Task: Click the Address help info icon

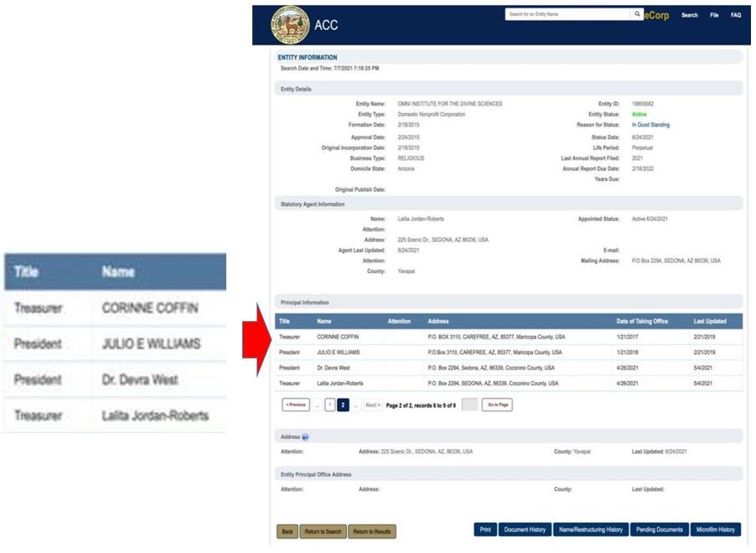Action: coord(305,437)
